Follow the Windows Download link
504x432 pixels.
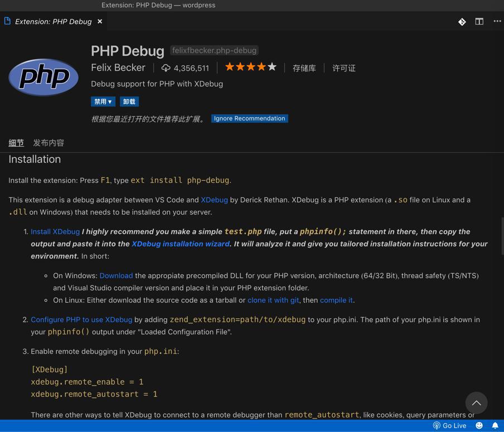pyautogui.click(x=116, y=275)
